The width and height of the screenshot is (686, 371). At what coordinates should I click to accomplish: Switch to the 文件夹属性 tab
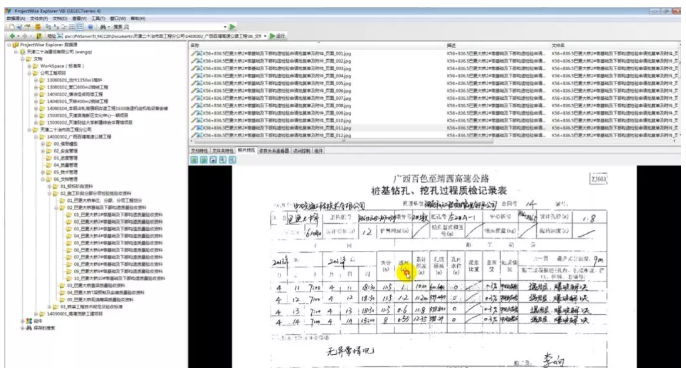pos(223,150)
